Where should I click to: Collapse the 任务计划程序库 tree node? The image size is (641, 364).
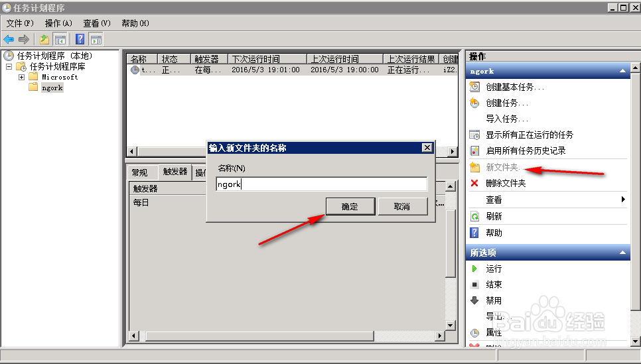click(9, 66)
